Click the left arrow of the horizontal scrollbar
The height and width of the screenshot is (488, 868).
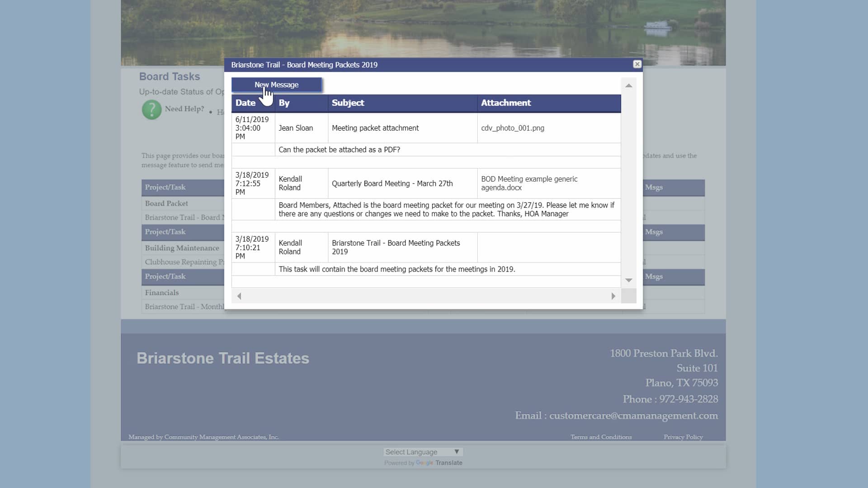point(239,296)
